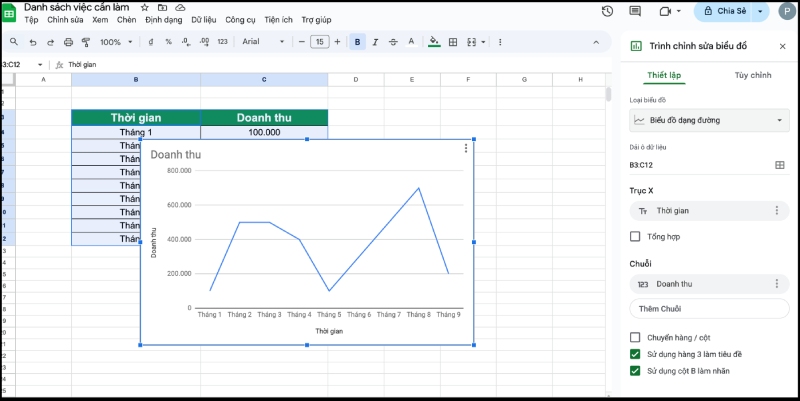
Task: Increase the font size with plus
Action: point(337,42)
